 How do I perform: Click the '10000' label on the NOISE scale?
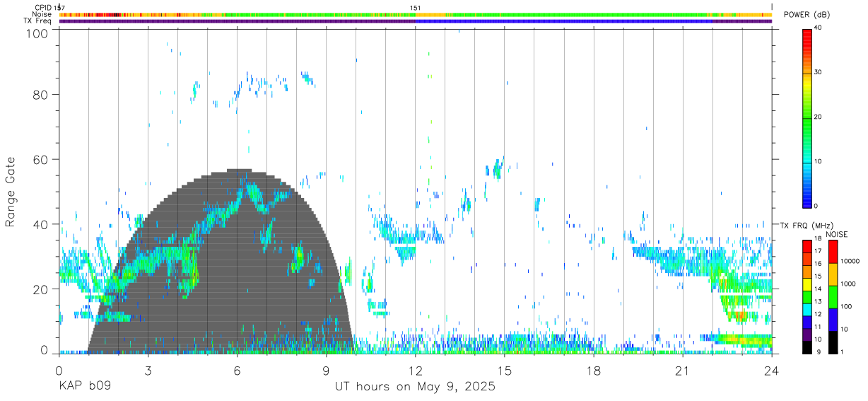[x=849, y=261]
